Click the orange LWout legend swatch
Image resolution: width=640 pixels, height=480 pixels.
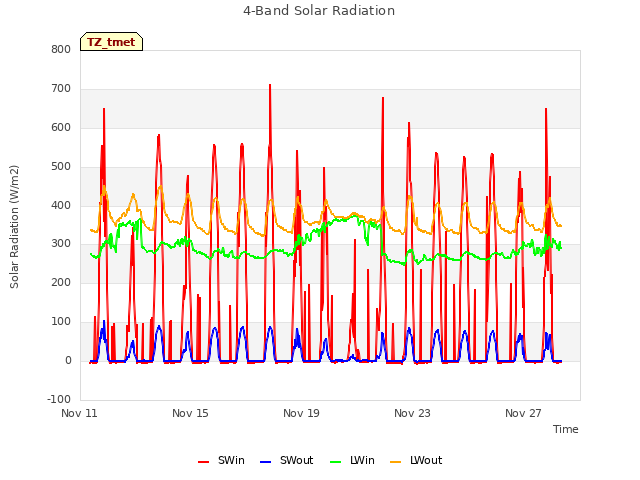[396, 462]
